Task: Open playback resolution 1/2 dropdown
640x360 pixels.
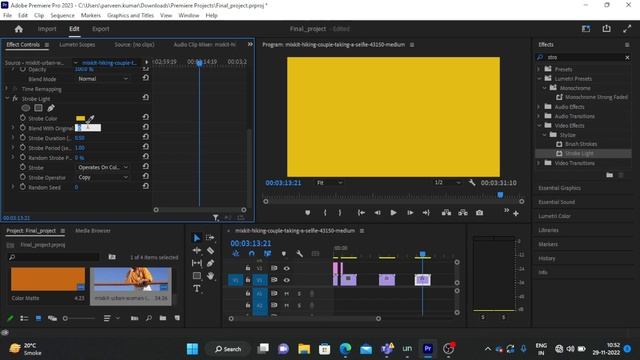Action: [447, 182]
